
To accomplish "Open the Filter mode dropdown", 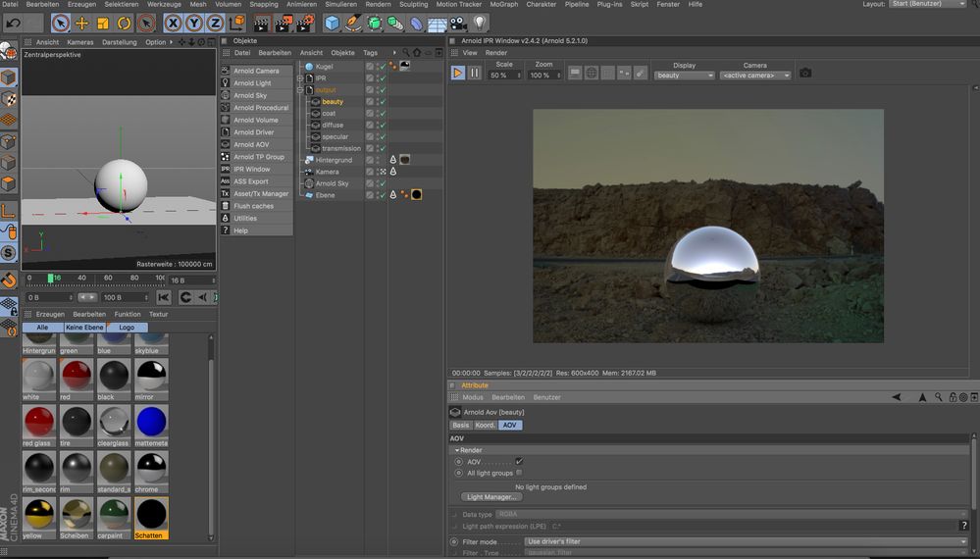I will [x=747, y=541].
